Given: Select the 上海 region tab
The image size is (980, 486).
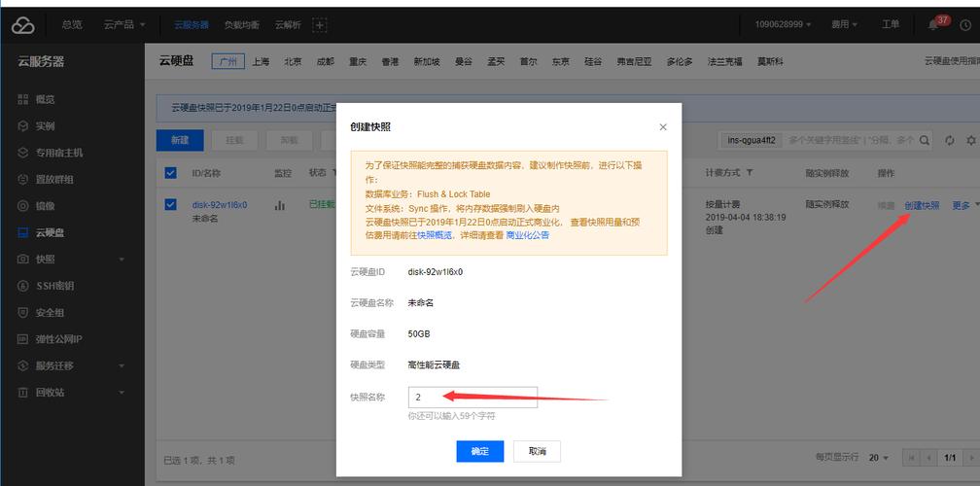Looking at the screenshot, I should [261, 61].
